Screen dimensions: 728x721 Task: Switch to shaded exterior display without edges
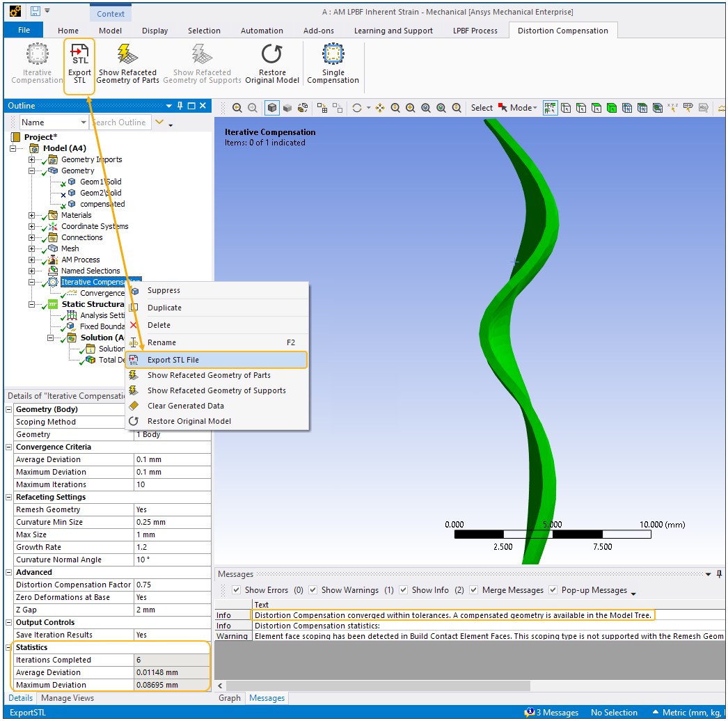pos(287,108)
